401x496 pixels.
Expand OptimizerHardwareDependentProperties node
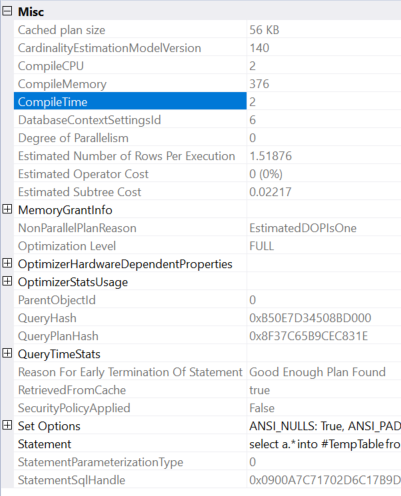coord(7,263)
